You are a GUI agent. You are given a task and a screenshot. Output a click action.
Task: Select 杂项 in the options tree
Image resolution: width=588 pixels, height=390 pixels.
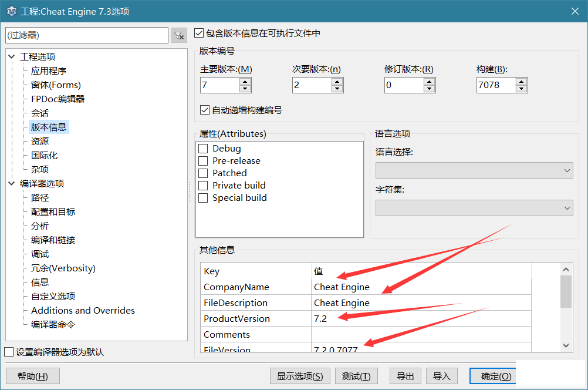pos(40,170)
